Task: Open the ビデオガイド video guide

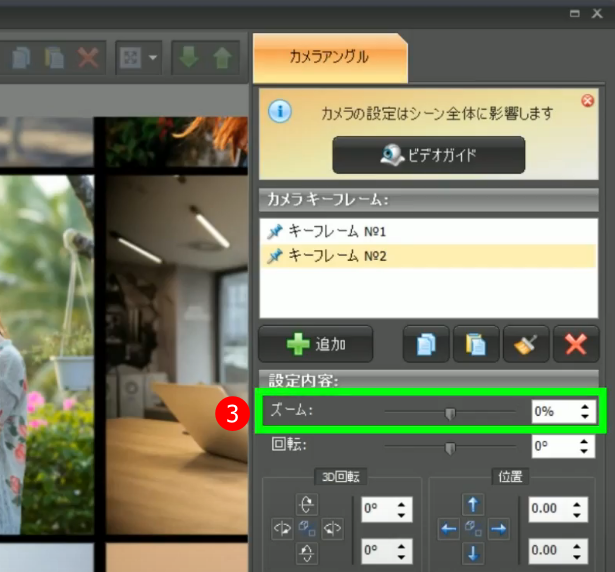Action: tap(428, 155)
